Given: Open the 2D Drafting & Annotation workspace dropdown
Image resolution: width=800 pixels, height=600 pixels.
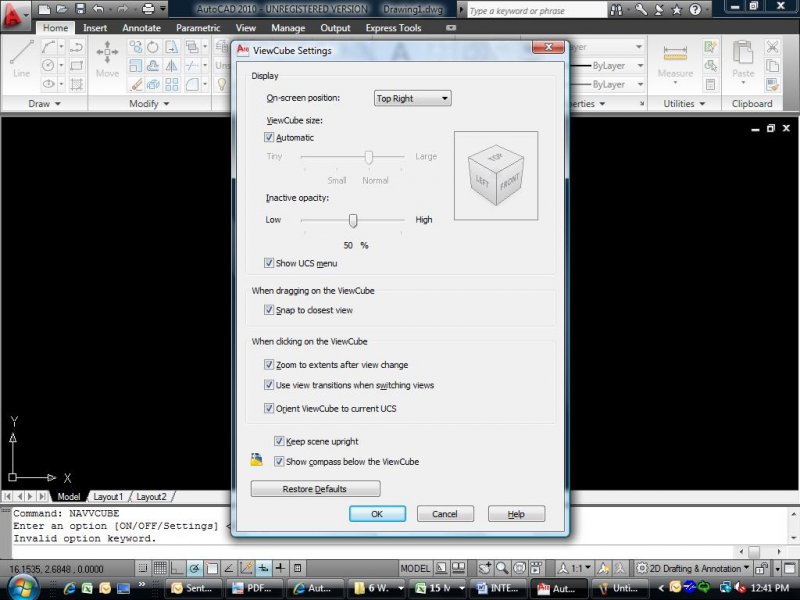Looking at the screenshot, I should tap(747, 568).
